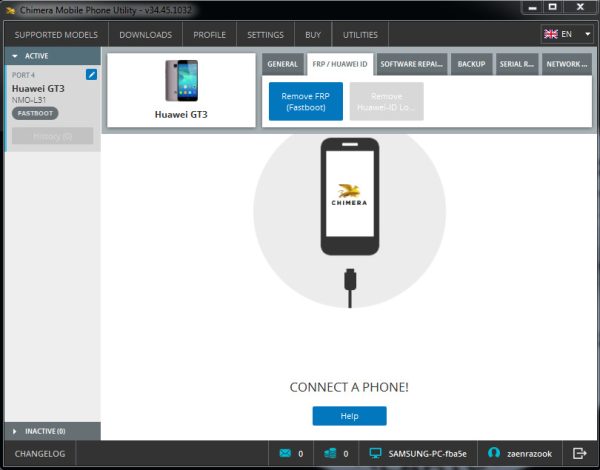
Task: Click the Huawei GT3 caption under phone image
Action: (x=181, y=114)
